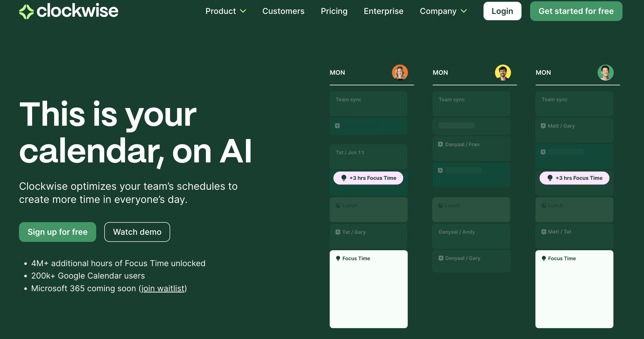The image size is (644, 339).
Task: Click lightbulb icon in right +3 hrs pill
Action: tap(550, 178)
